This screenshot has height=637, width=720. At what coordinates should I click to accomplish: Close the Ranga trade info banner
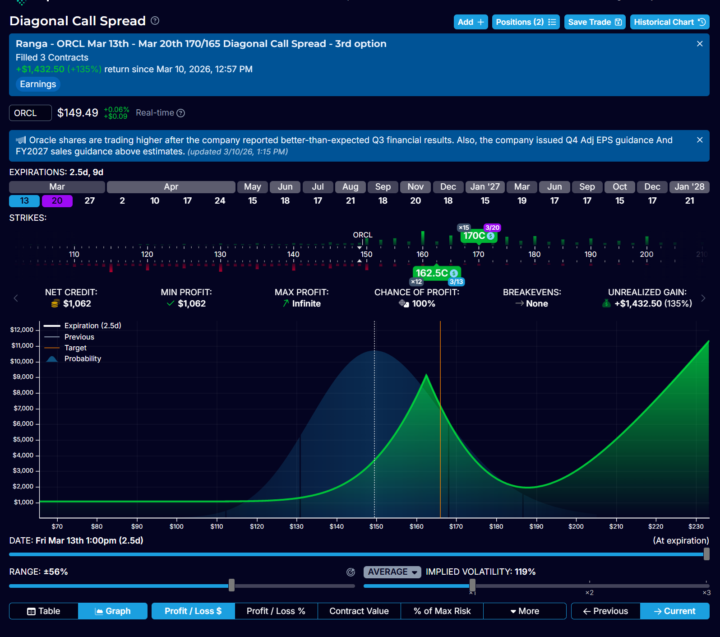click(x=699, y=44)
